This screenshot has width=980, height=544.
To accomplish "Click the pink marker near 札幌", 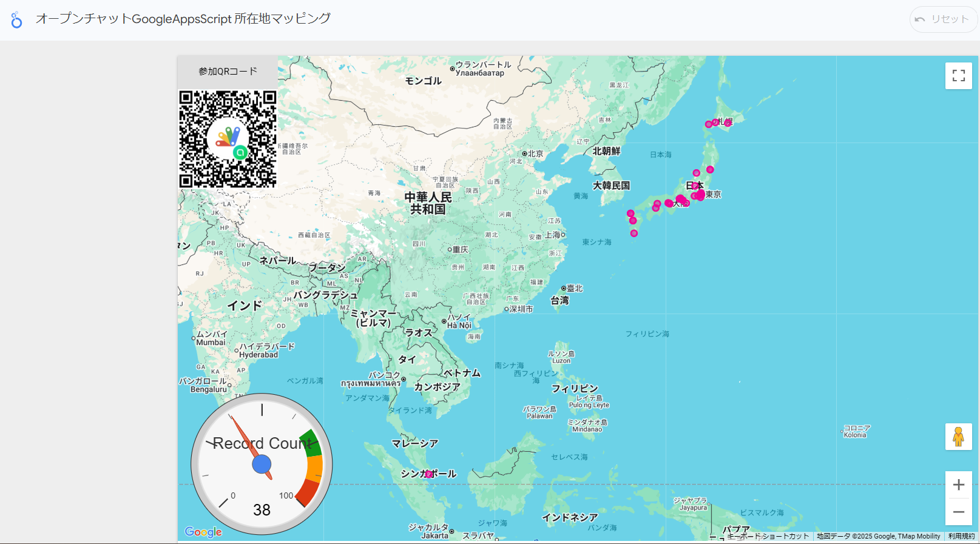I will pyautogui.click(x=728, y=123).
